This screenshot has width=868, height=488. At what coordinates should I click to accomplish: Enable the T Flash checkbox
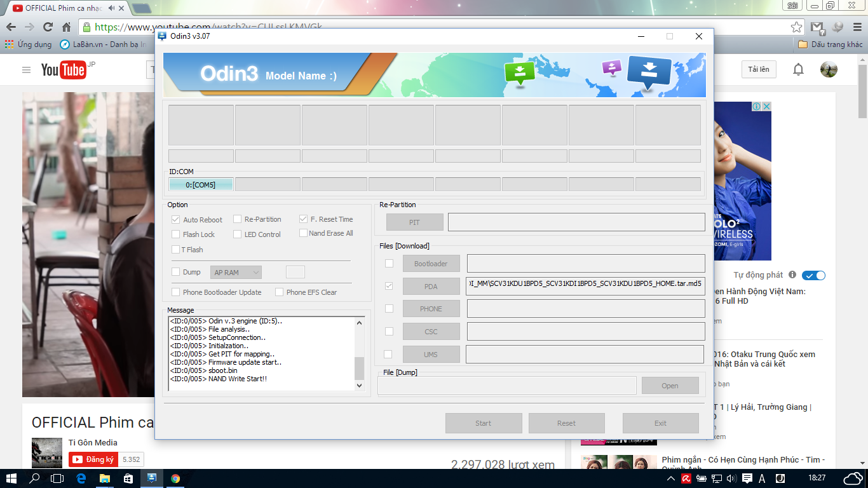[x=175, y=250]
